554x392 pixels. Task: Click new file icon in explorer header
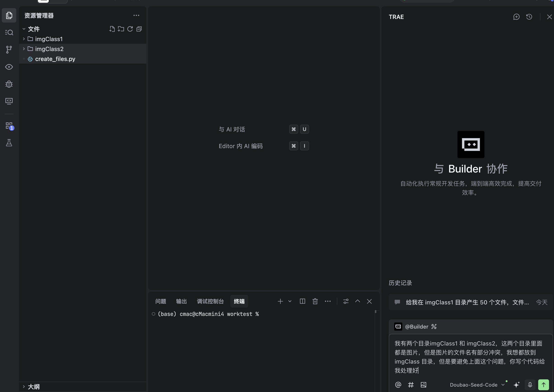pyautogui.click(x=112, y=29)
